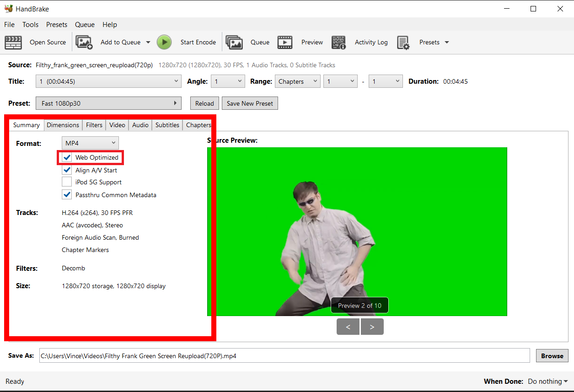Click the Save New Preset button
Image resolution: width=574 pixels, height=392 pixels.
tap(250, 103)
